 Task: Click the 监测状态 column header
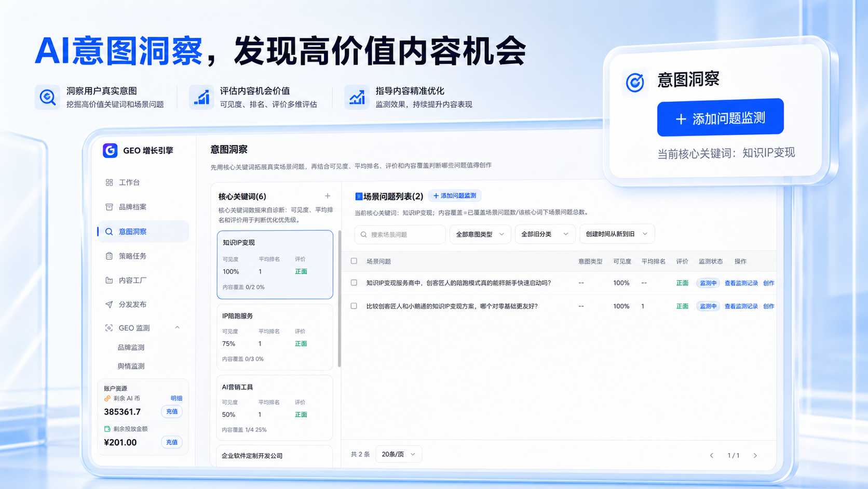tap(711, 261)
